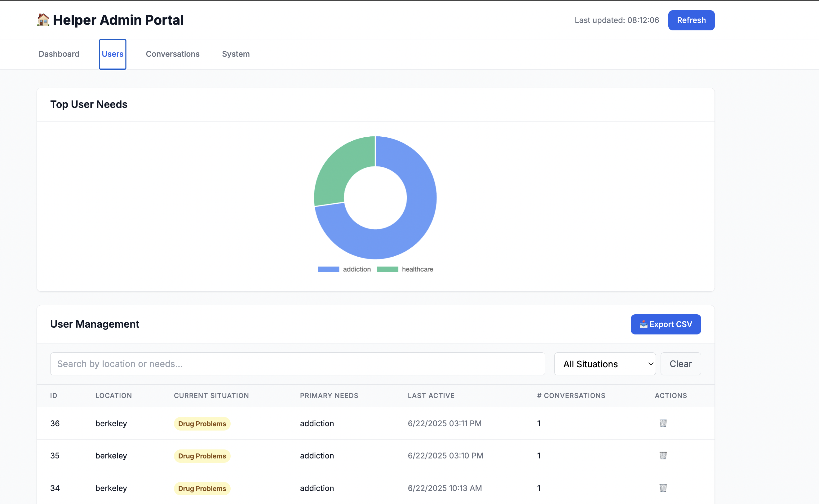Select the Users tab
This screenshot has height=504, width=819.
[113, 54]
